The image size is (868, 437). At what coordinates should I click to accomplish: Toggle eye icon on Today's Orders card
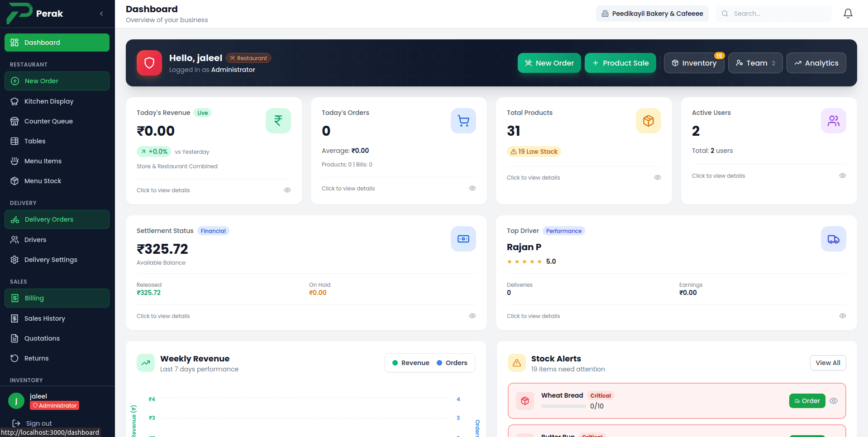point(472,188)
